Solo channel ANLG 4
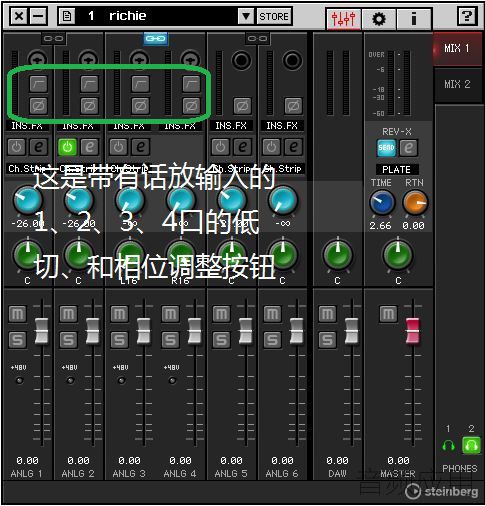Image resolution: width=485 pixels, height=506 pixels. pos(170,340)
